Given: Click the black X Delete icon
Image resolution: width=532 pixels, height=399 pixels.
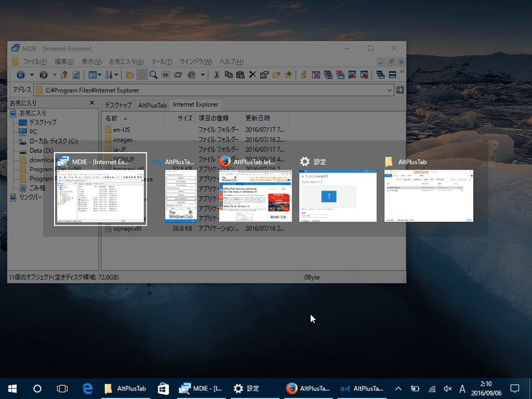Looking at the screenshot, I should tap(252, 75).
